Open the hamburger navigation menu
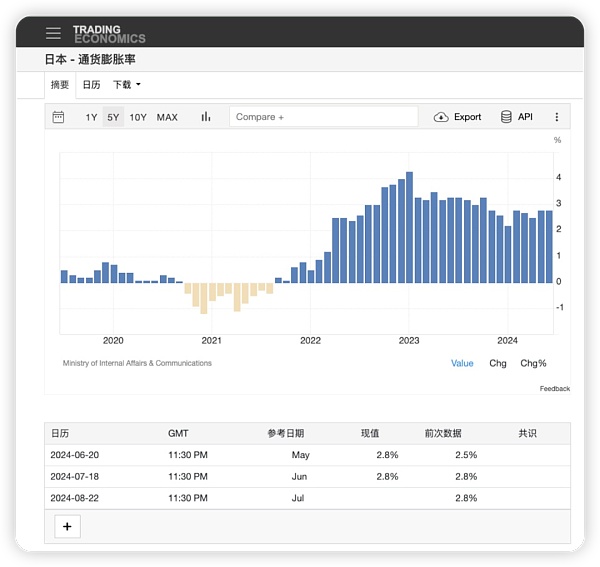 coord(53,33)
